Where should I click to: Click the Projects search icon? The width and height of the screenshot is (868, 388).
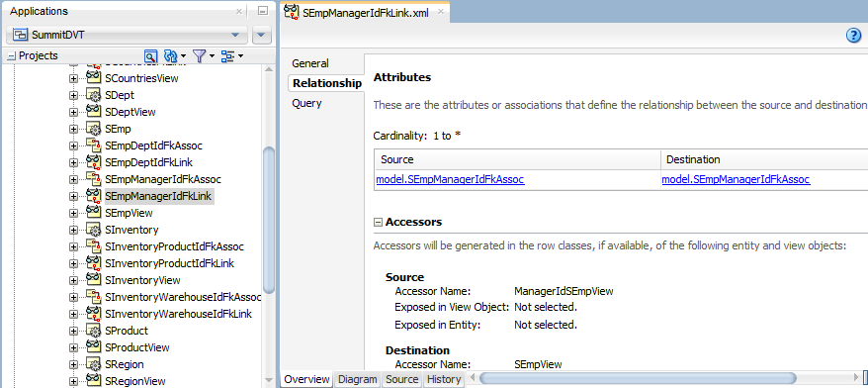point(150,56)
